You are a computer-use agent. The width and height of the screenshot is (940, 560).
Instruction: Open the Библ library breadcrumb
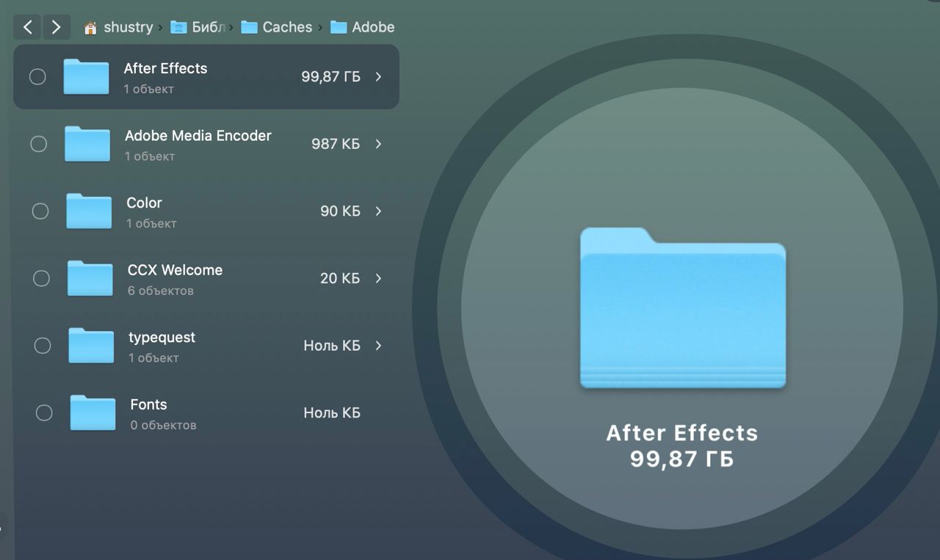pos(198,27)
